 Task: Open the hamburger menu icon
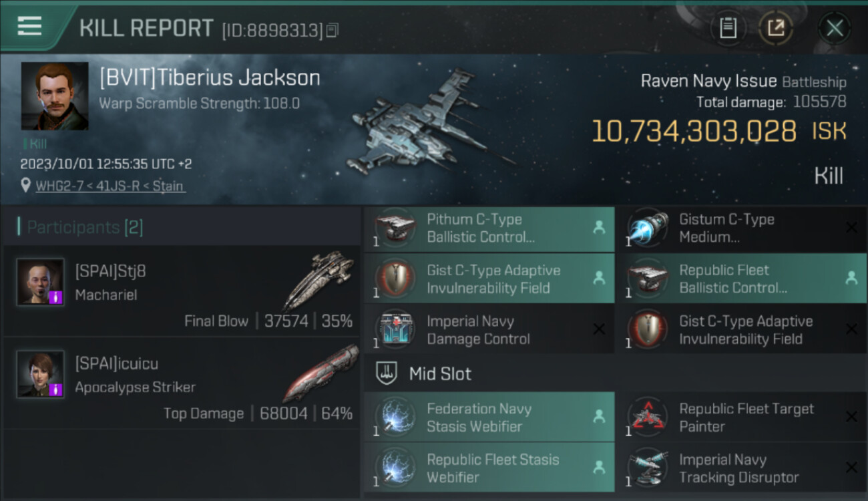[x=29, y=26]
